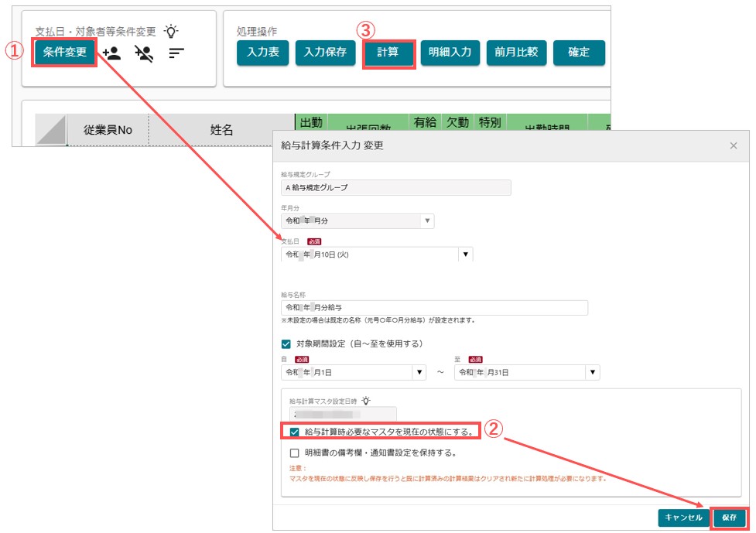The image size is (756, 533).
Task: Click the add employee person-plus icon
Action: (112, 53)
